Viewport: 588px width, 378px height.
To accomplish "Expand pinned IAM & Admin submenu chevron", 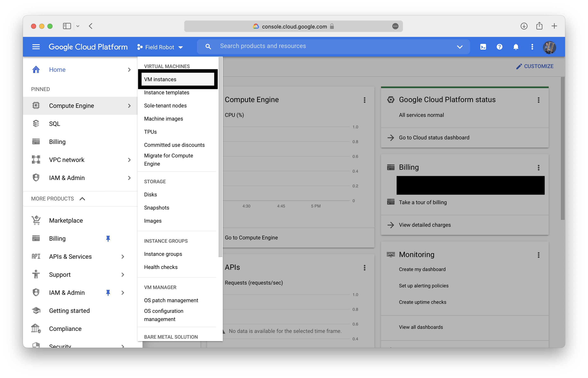I will click(x=129, y=178).
